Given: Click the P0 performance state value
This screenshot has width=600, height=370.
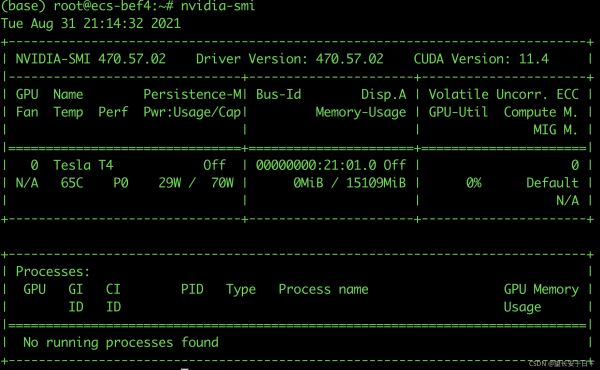Looking at the screenshot, I should point(121,183).
